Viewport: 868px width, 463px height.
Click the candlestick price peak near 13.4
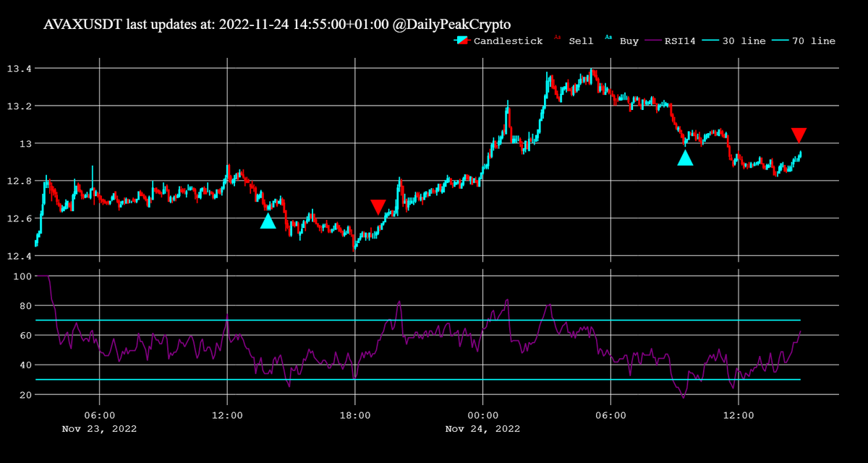[x=592, y=70]
